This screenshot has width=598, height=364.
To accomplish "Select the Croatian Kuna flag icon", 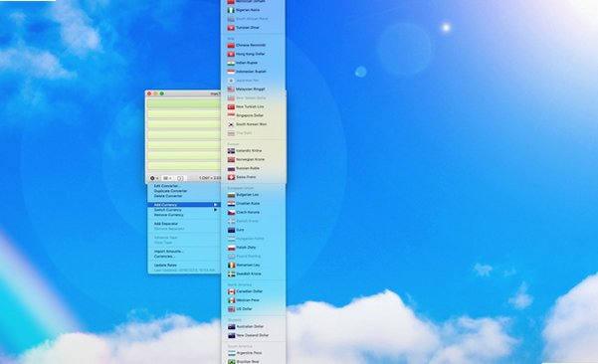I will [x=231, y=204].
